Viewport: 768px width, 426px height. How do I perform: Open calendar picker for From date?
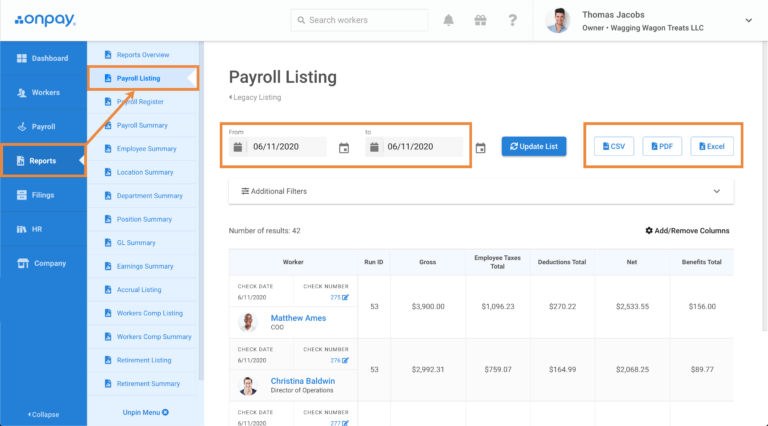coord(344,147)
